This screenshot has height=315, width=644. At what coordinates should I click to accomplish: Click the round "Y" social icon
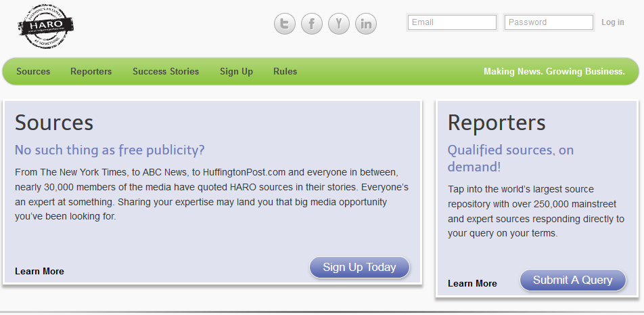point(339,24)
